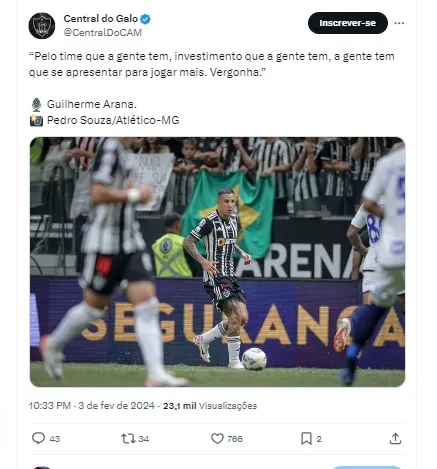Like the tweet with heart icon
This screenshot has height=469, width=437.
pyautogui.click(x=217, y=439)
